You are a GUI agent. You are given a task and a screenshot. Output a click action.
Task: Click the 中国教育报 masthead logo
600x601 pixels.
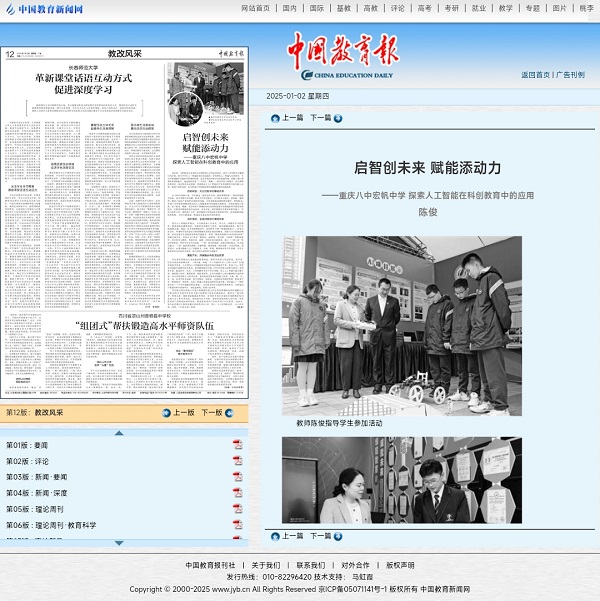pos(344,56)
